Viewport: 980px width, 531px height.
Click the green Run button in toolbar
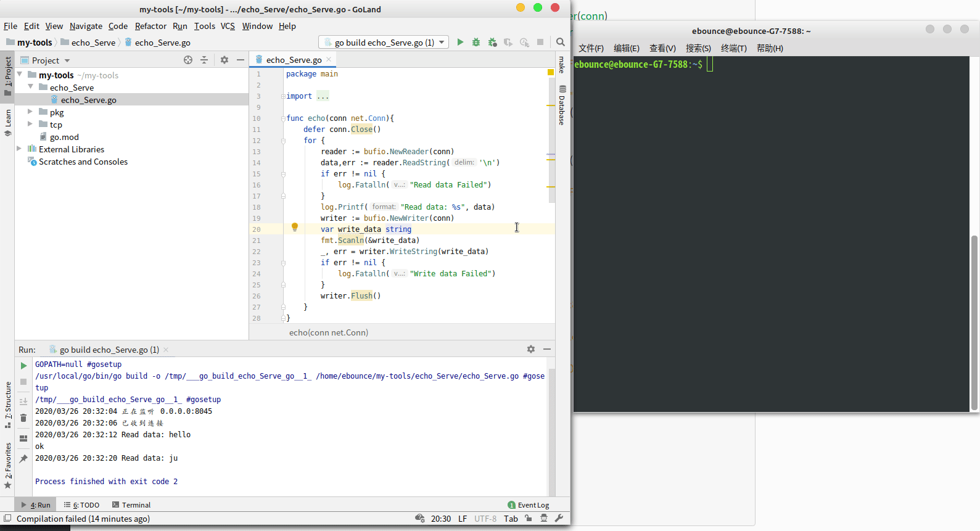pos(460,43)
